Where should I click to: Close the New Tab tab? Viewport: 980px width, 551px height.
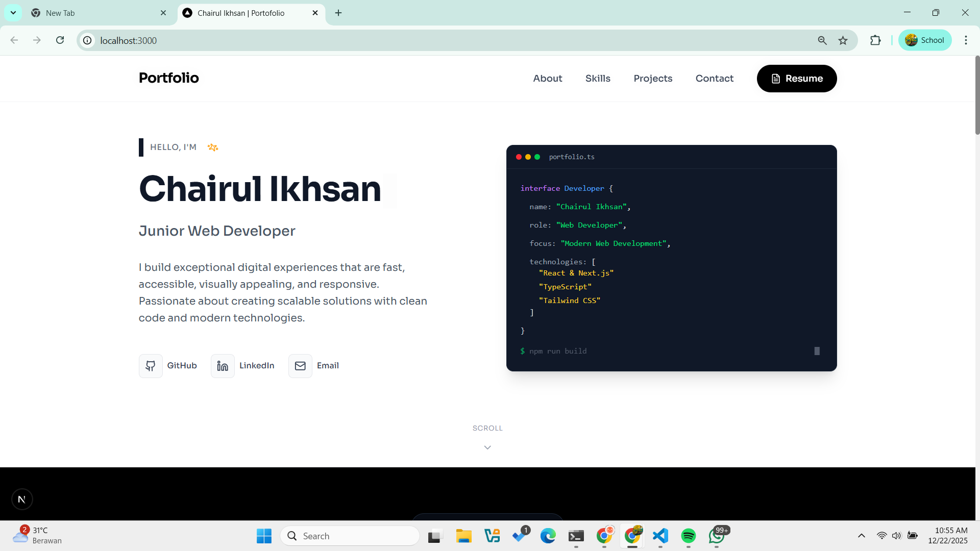tap(163, 13)
